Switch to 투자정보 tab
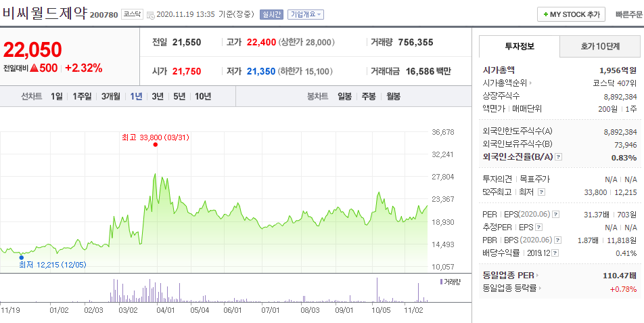This screenshot has width=644, height=323. 519,46
